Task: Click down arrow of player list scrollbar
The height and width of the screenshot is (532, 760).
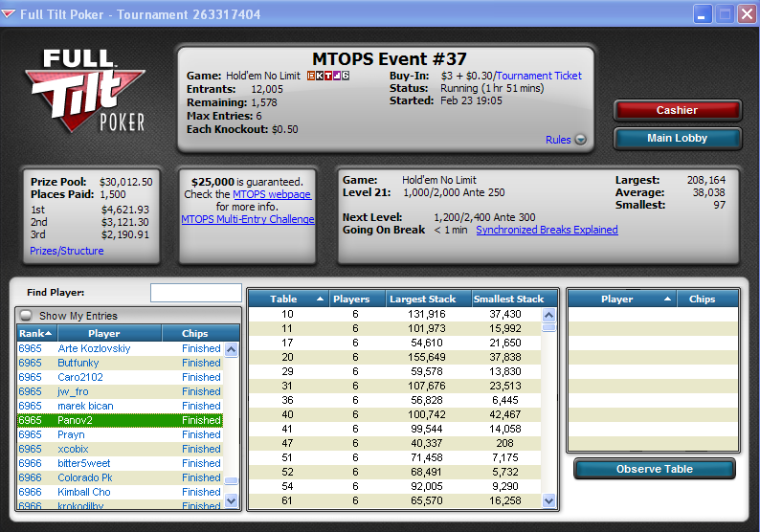Action: click(x=232, y=500)
